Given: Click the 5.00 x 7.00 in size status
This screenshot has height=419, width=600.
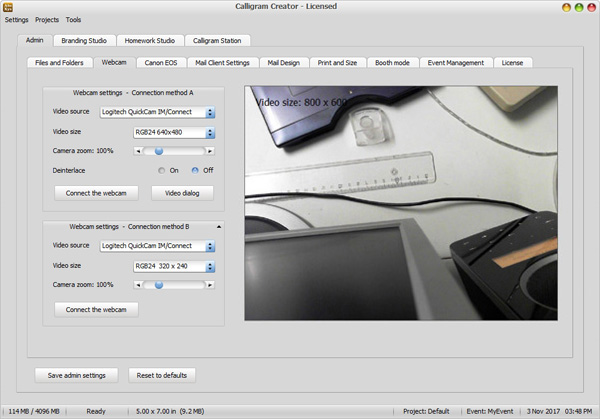Looking at the screenshot, I should (x=170, y=411).
